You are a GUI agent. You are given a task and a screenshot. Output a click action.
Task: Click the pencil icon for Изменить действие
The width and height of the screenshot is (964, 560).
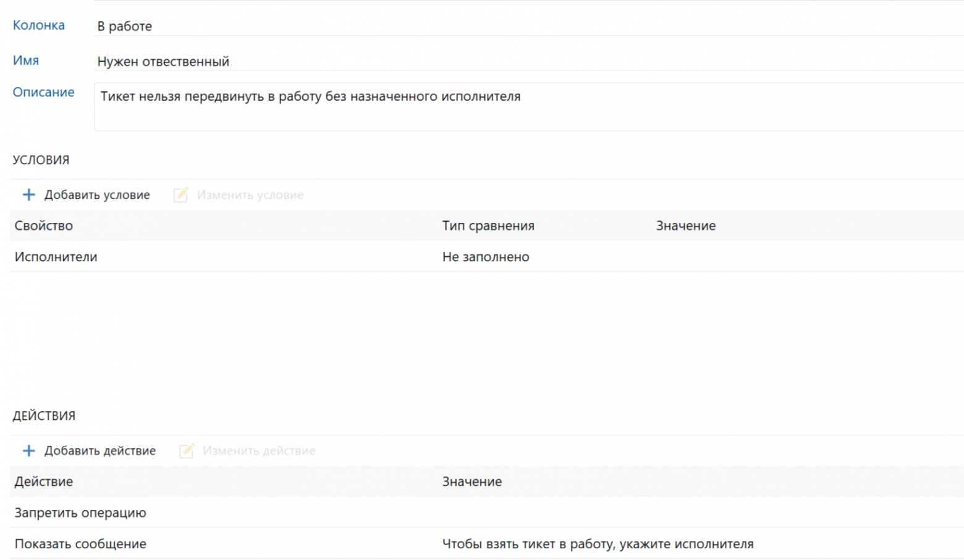pyautogui.click(x=187, y=451)
